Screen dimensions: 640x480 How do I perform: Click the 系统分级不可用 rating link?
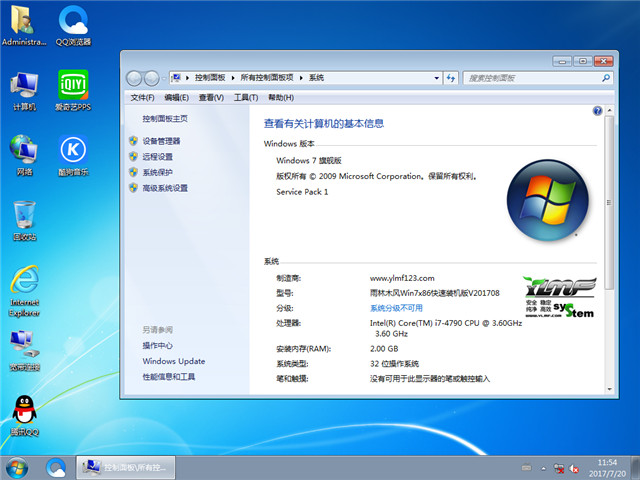[x=396, y=308]
